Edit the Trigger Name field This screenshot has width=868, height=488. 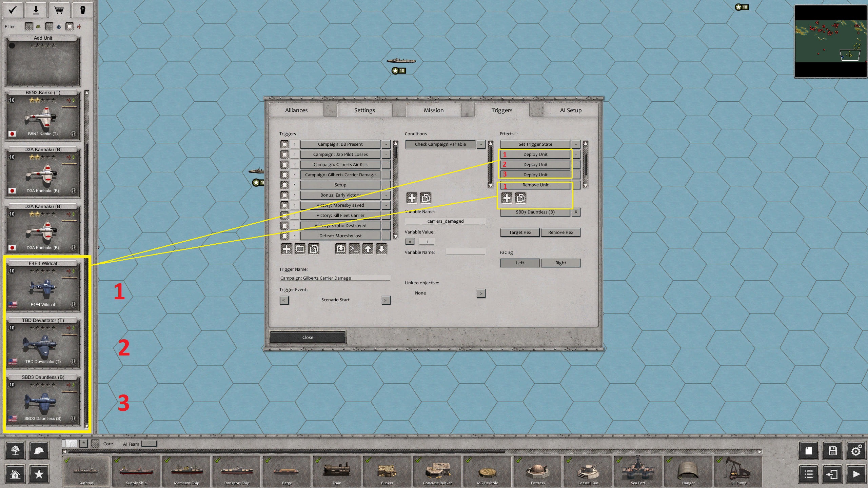click(x=335, y=278)
